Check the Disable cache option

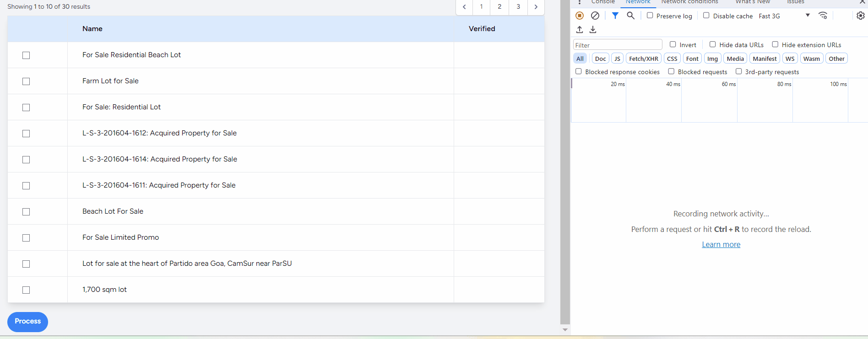pos(706,16)
